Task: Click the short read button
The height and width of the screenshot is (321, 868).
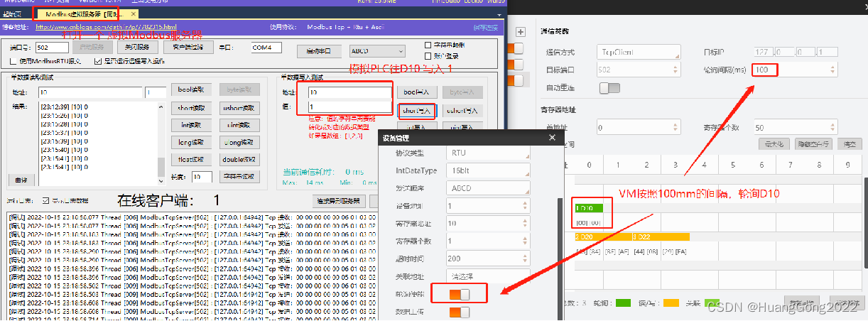Action: pyautogui.click(x=190, y=107)
